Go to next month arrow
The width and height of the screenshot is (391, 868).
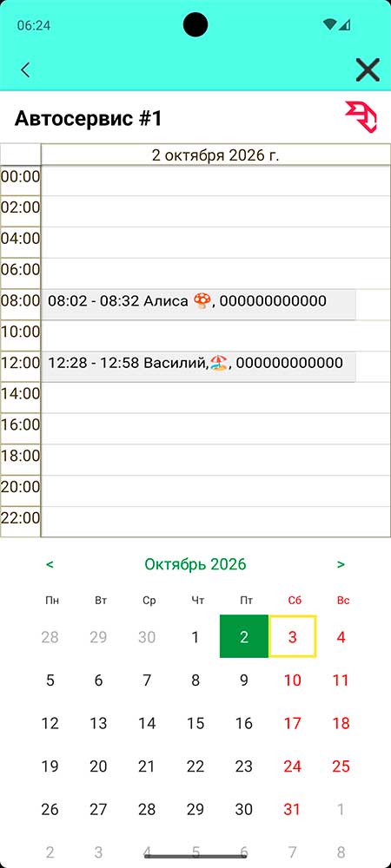(x=341, y=565)
